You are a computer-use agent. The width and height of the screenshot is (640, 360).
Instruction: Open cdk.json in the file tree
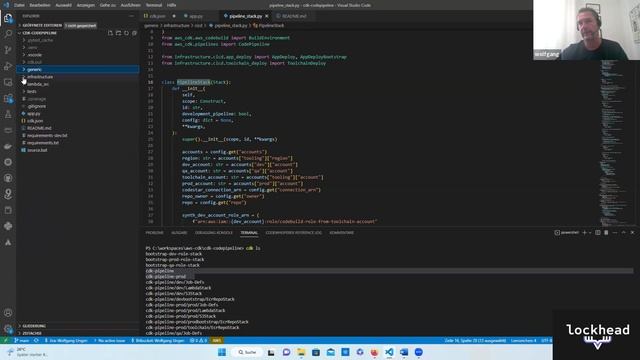(x=78, y=121)
